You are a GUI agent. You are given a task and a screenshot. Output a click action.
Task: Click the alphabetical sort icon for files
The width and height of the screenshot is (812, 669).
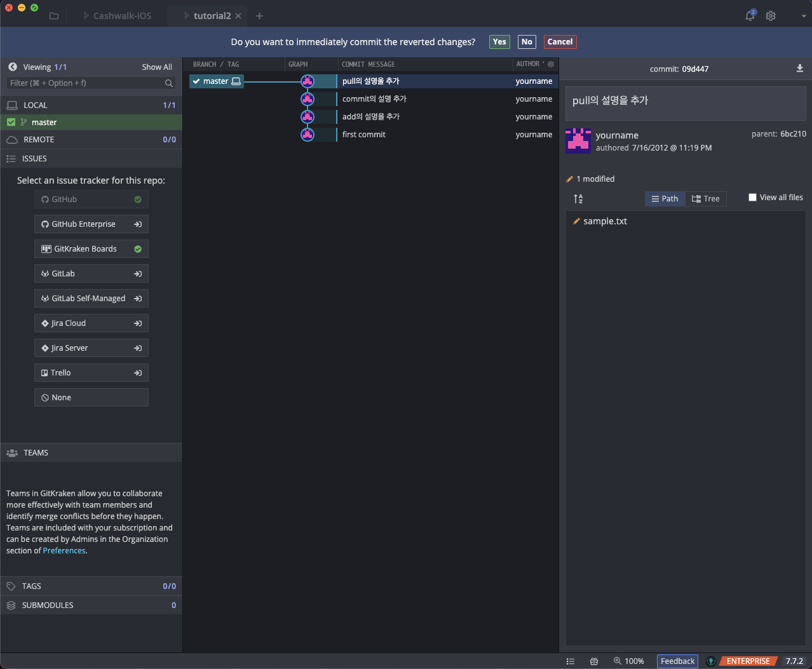pos(578,199)
